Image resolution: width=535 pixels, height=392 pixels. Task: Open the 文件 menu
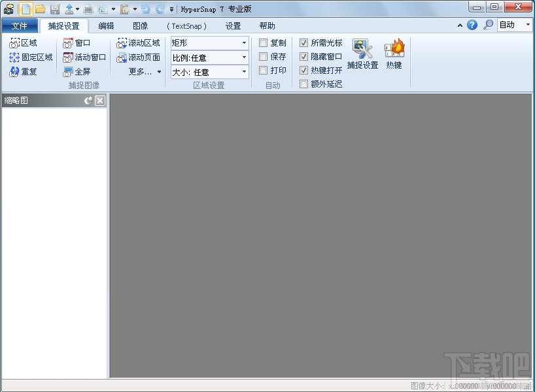click(20, 25)
